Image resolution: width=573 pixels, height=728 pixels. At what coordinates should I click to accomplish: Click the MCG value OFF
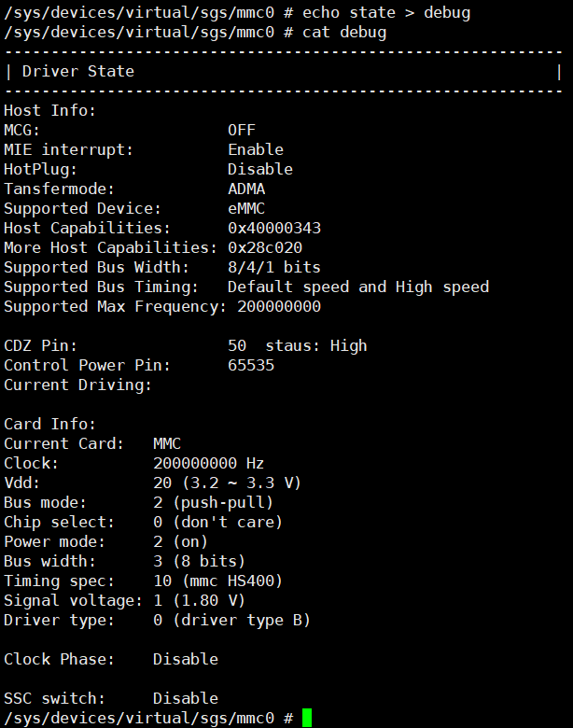coord(242,130)
